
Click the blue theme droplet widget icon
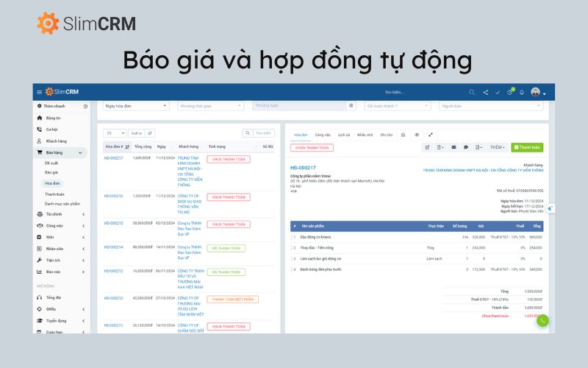550,208
